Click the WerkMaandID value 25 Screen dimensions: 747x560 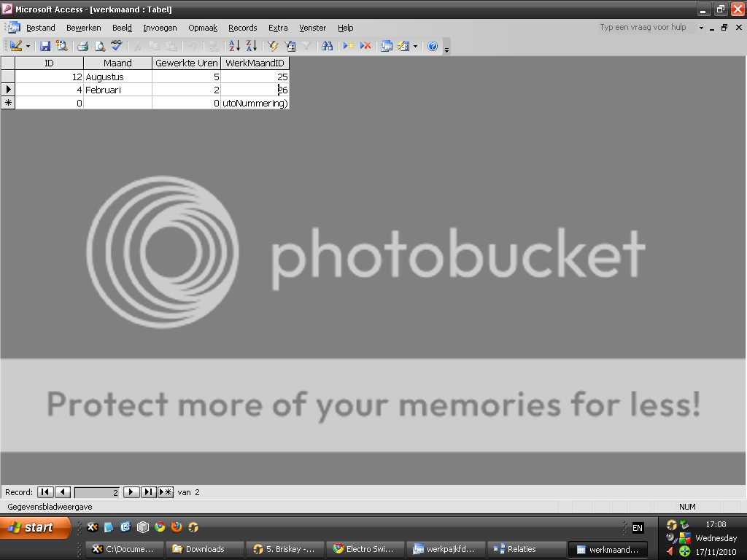coord(255,77)
